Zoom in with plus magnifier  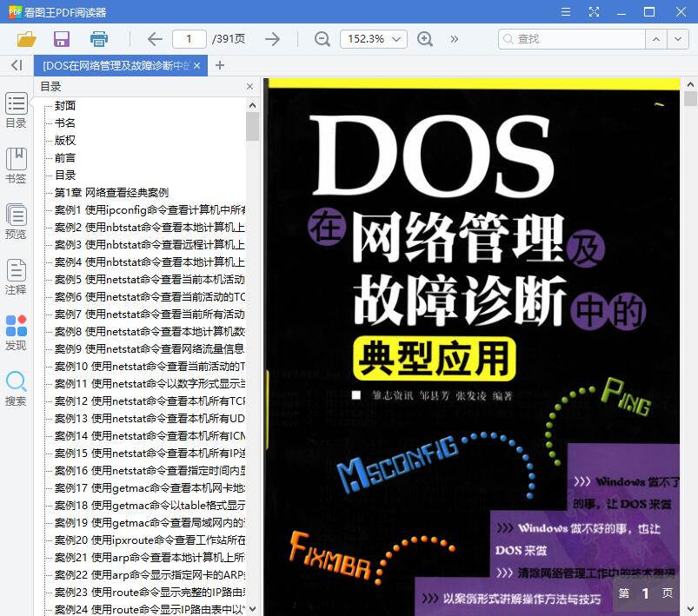[x=425, y=39]
